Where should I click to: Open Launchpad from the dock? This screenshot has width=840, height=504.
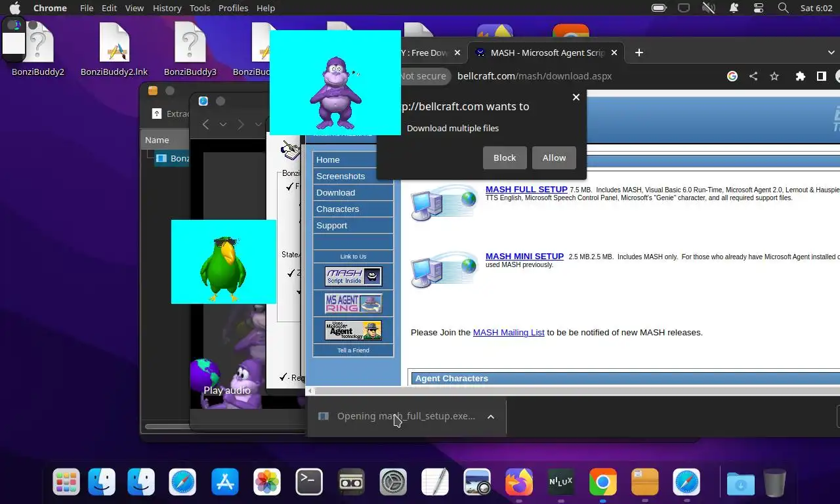tap(66, 483)
